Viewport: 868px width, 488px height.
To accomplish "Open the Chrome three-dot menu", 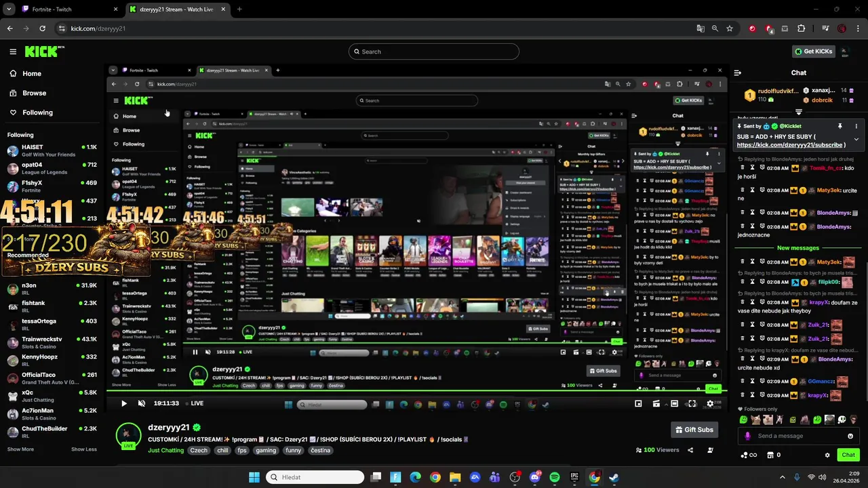I will 857,28.
